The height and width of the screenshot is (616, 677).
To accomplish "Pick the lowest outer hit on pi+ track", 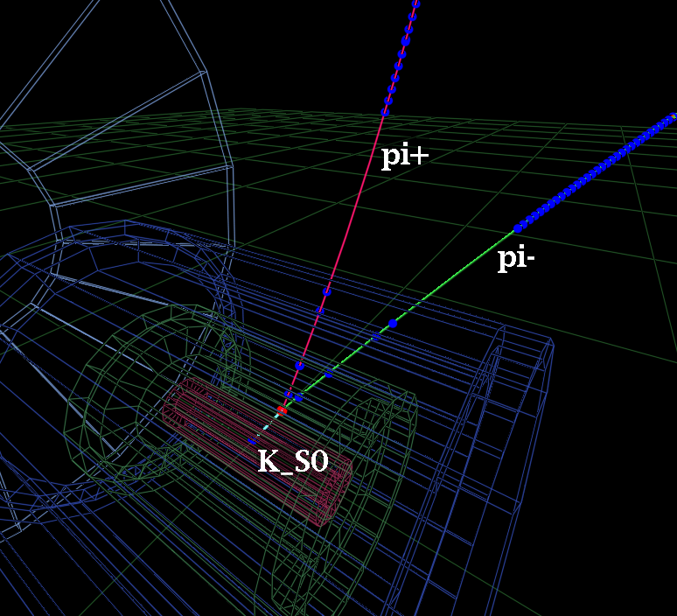I will 385,112.
